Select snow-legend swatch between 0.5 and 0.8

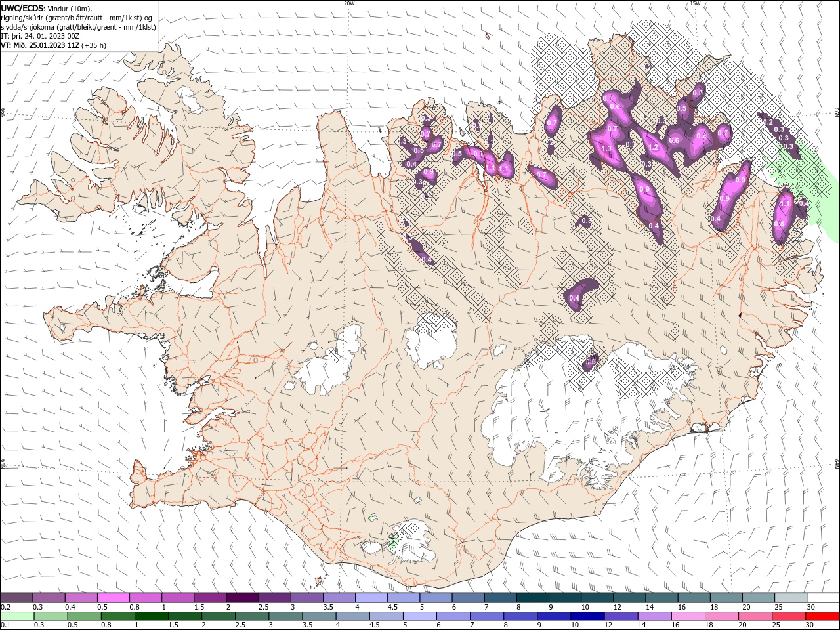click(113, 598)
